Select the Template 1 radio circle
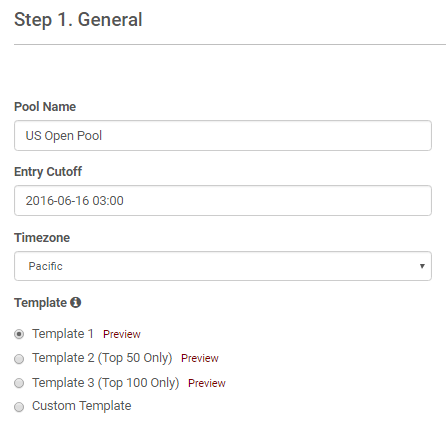The height and width of the screenshot is (436, 446). [19, 334]
